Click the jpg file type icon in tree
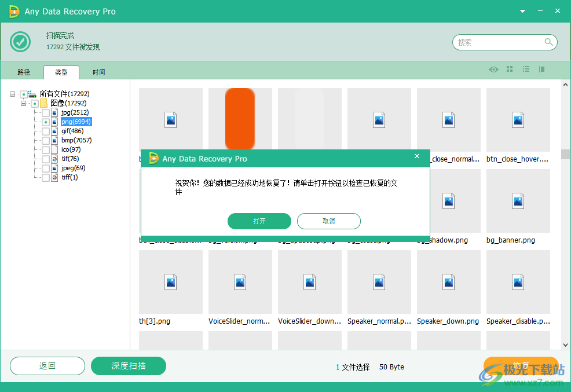 pos(54,112)
